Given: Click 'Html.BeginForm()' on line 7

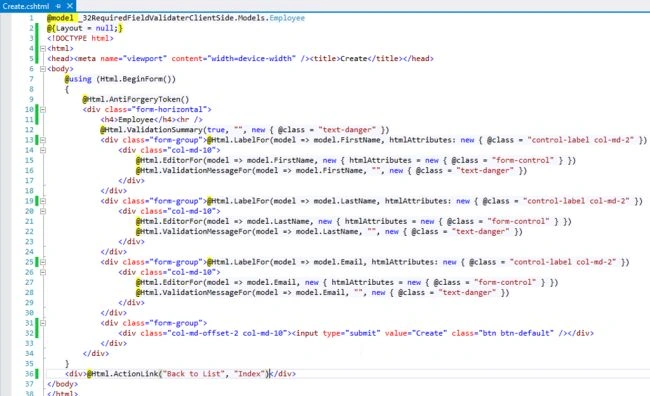Looking at the screenshot, I should click(136, 79).
